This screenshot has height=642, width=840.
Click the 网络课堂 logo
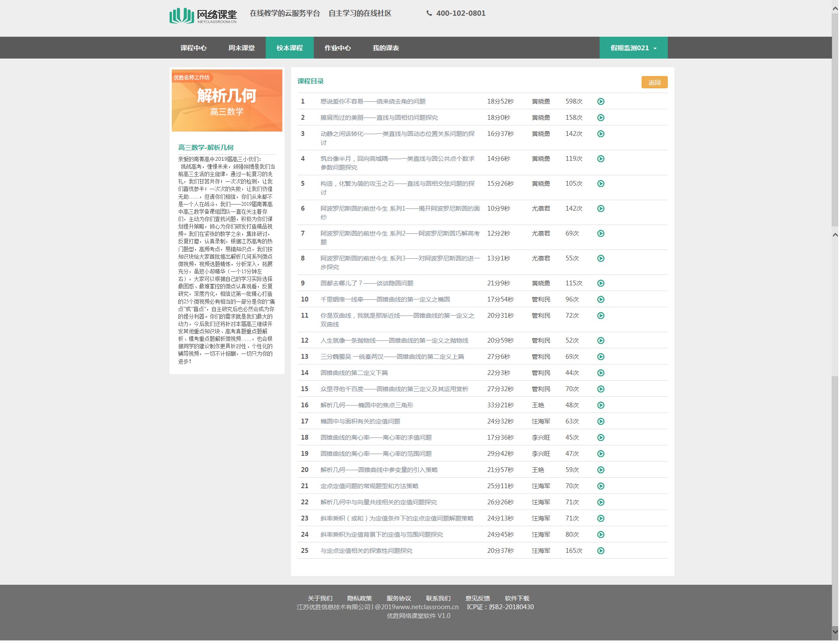(203, 16)
